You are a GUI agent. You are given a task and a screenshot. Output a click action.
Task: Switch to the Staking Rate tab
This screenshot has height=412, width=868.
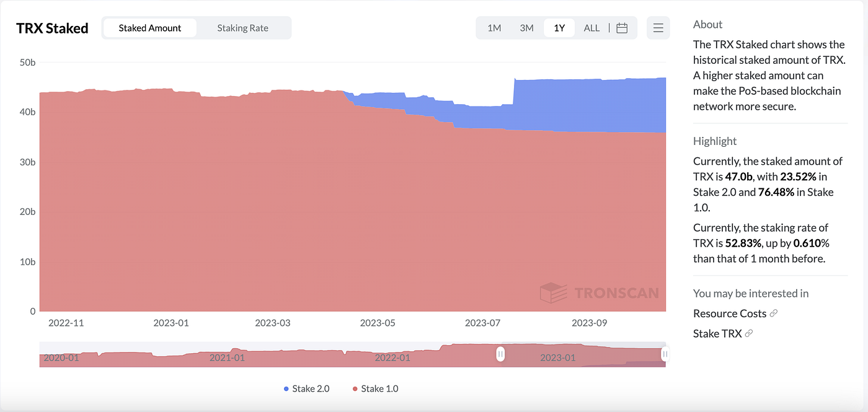(242, 28)
